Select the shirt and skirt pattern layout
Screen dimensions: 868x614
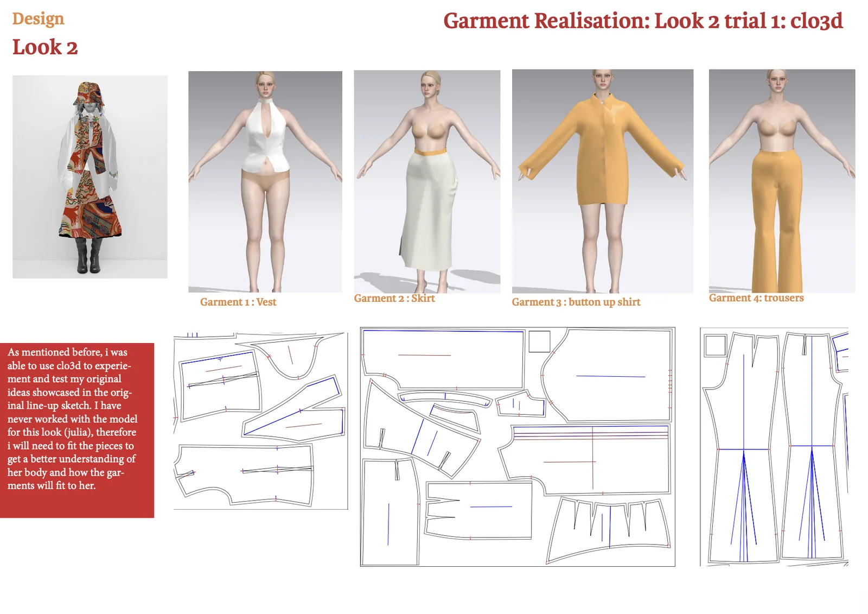pos(518,447)
